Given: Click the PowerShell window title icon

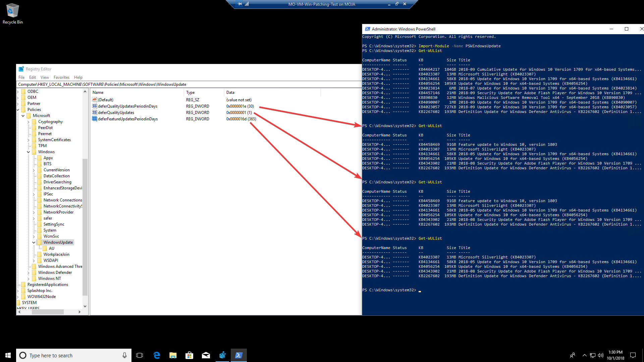Looking at the screenshot, I should coord(368,29).
